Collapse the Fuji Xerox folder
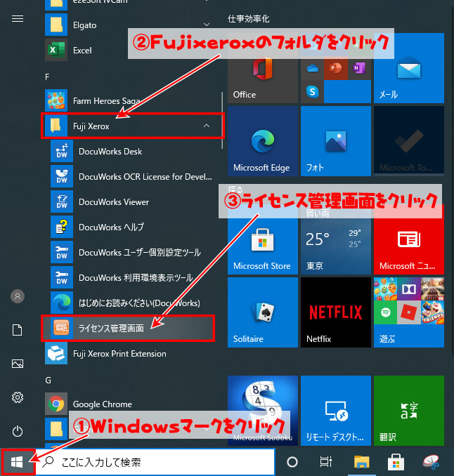Image resolution: width=454 pixels, height=476 pixels. (207, 126)
